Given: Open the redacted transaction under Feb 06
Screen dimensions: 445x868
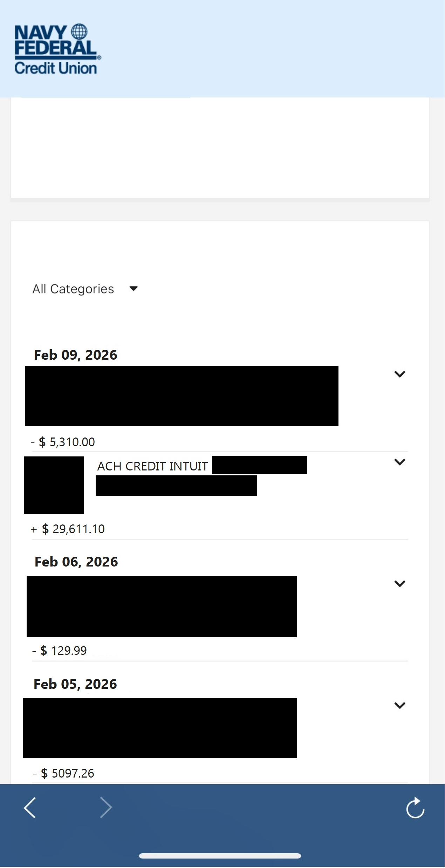Looking at the screenshot, I should (162, 606).
